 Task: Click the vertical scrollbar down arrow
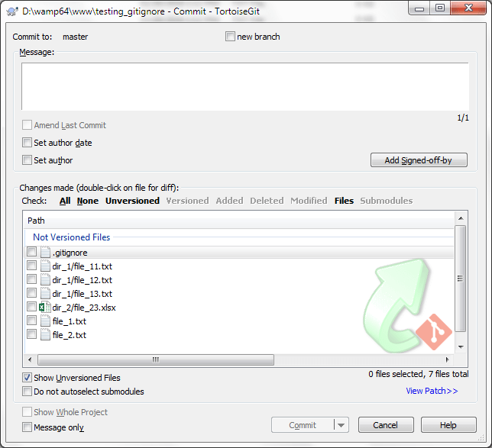(461, 346)
